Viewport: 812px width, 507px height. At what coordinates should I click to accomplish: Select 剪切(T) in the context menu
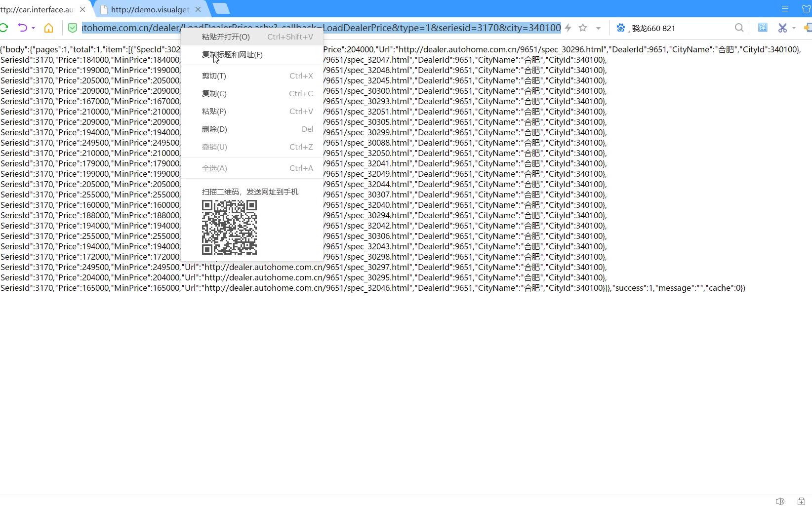tap(252, 76)
